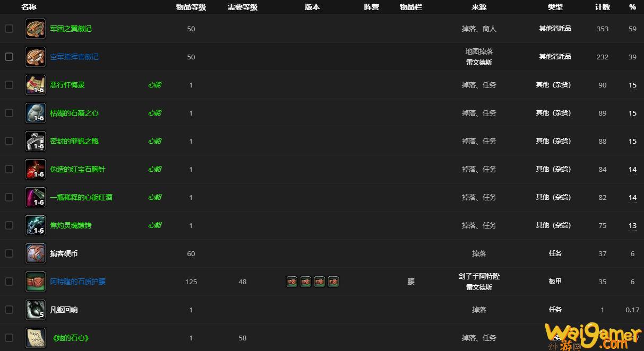The width and height of the screenshot is (644, 351).
Task: Sort by the 来源 column header
Action: coord(479,7)
